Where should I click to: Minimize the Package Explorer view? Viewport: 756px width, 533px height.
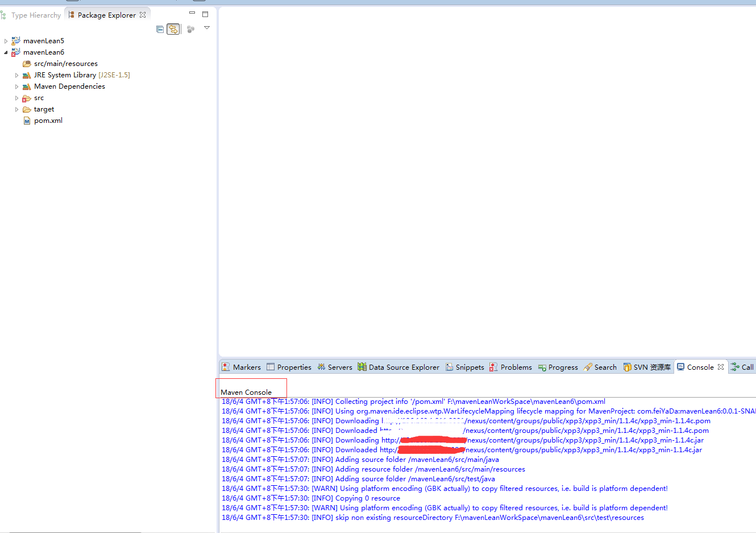pyautogui.click(x=192, y=13)
